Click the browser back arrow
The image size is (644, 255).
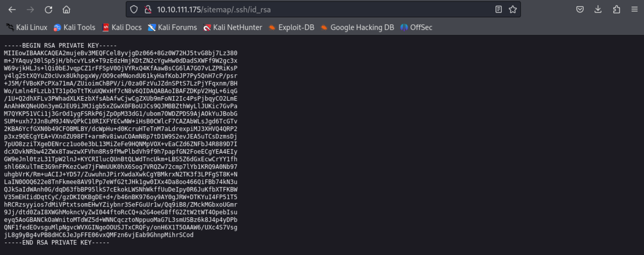click(12, 10)
